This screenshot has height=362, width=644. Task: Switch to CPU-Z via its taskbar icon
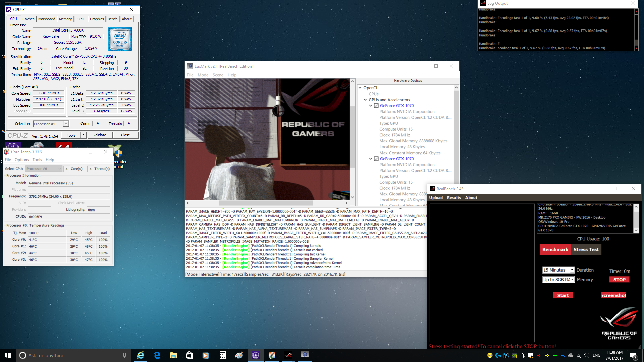(255, 355)
